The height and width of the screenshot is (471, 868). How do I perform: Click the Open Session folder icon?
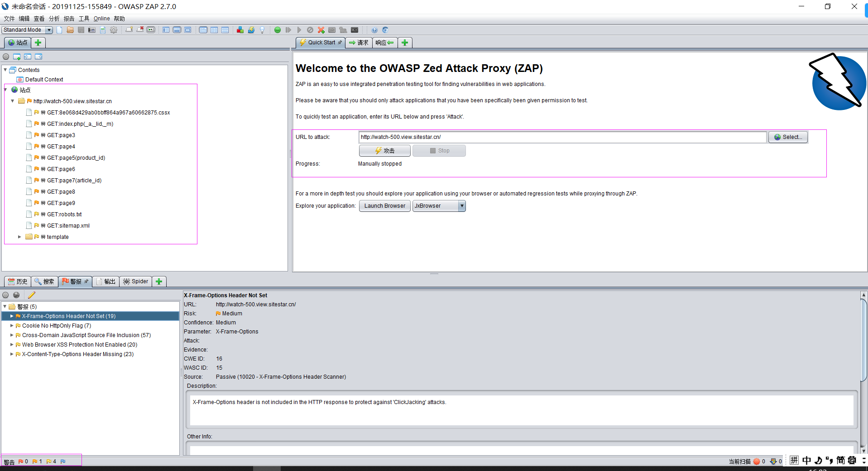pos(70,30)
